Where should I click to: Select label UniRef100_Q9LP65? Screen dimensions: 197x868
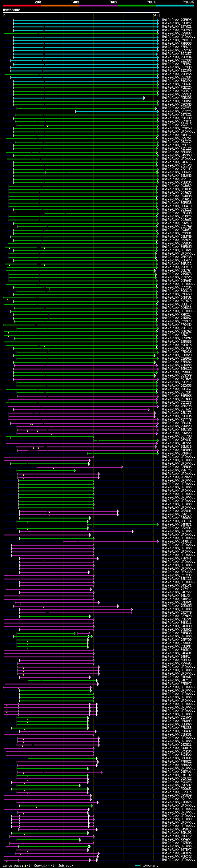click(x=176, y=74)
